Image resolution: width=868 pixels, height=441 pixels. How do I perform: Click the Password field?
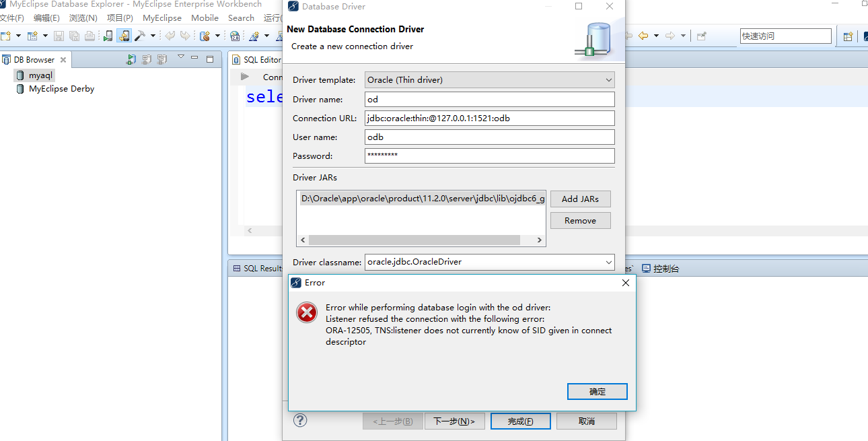pos(490,156)
